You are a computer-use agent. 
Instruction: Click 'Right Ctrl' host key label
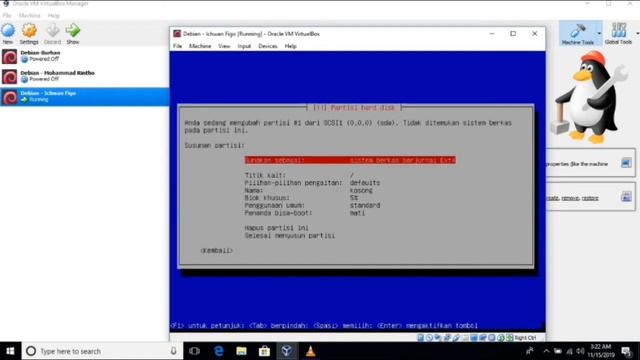point(525,338)
